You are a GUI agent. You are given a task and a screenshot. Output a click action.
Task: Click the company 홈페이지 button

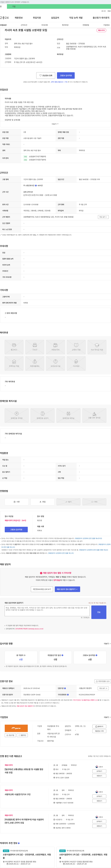[x=99, y=726]
